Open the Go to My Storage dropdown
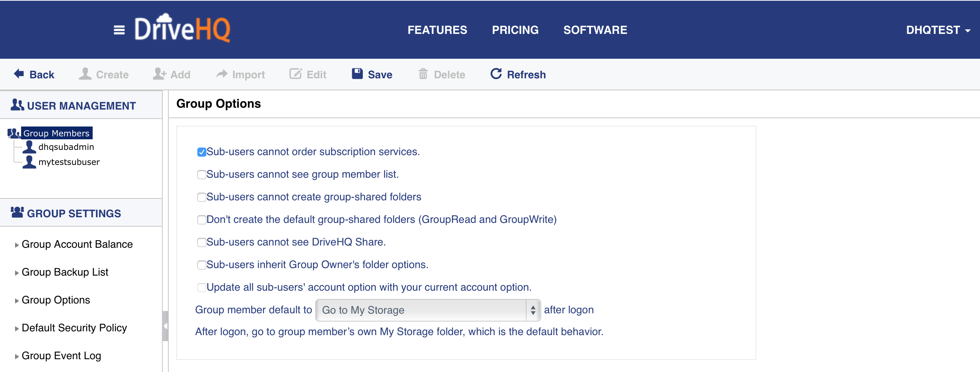This screenshot has height=372, width=980. 427,310
